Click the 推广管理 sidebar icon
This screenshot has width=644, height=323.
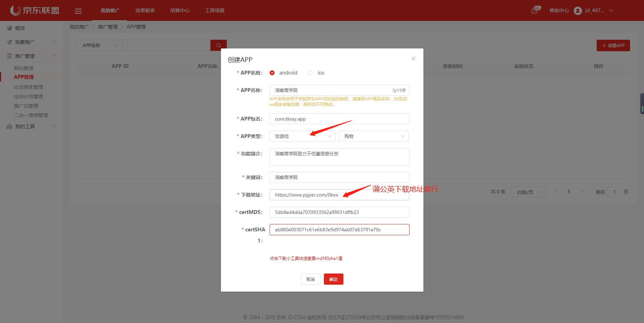[9, 56]
